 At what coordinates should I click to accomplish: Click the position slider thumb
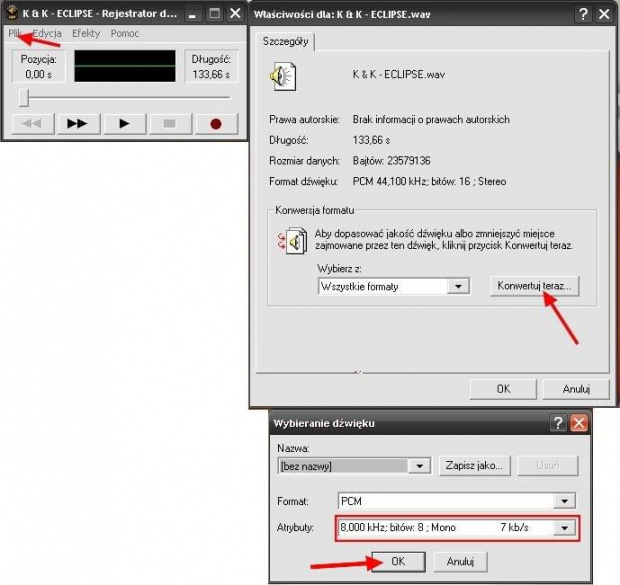[24, 97]
